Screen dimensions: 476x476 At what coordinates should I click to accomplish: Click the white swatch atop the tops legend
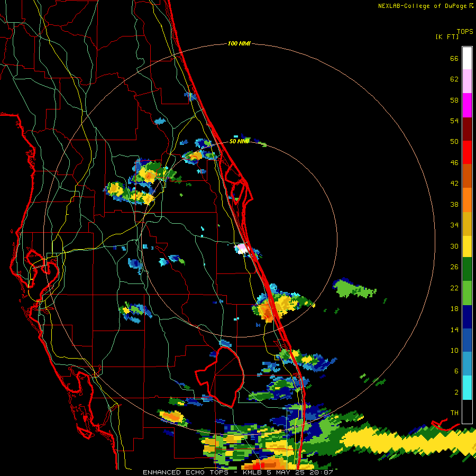pyautogui.click(x=467, y=58)
